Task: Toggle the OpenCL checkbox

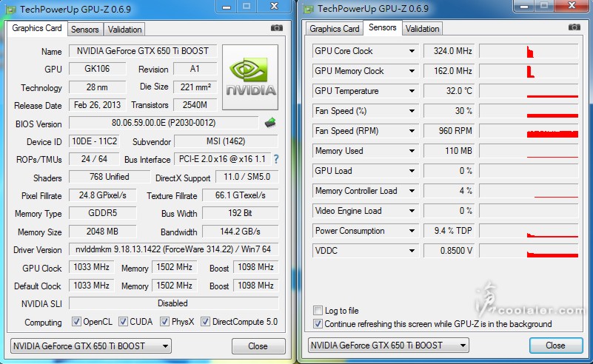Action: [76, 322]
